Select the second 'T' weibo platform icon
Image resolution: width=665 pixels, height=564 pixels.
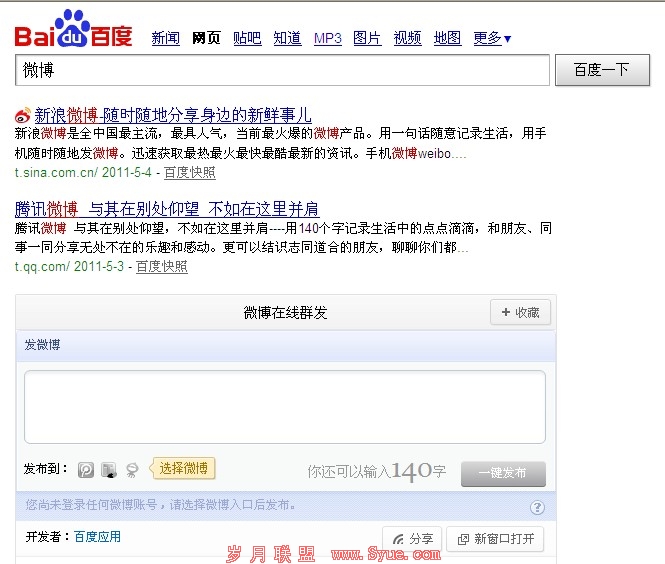(109, 470)
